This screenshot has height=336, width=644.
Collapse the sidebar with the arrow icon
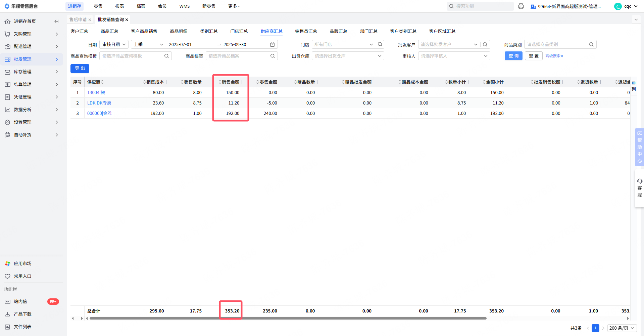[x=56, y=22]
